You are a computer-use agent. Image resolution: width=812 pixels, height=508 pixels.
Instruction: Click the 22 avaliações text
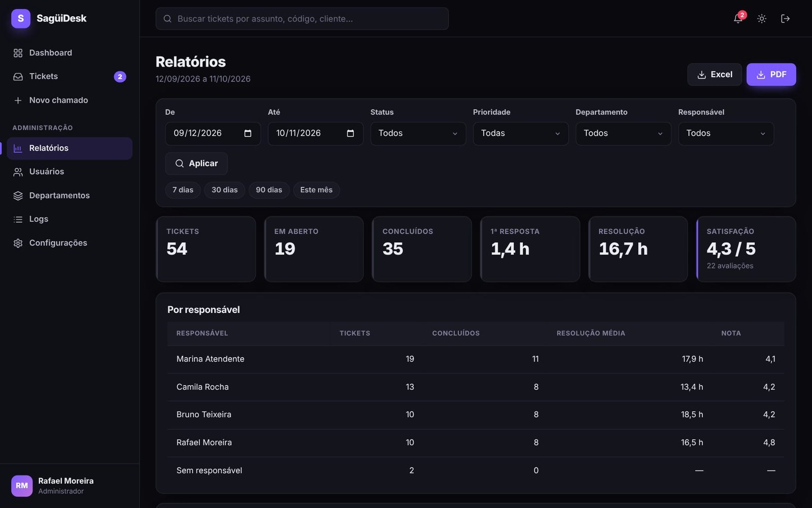pos(730,266)
